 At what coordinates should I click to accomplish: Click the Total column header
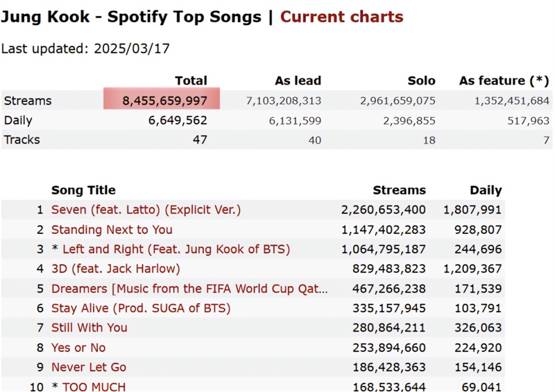191,80
